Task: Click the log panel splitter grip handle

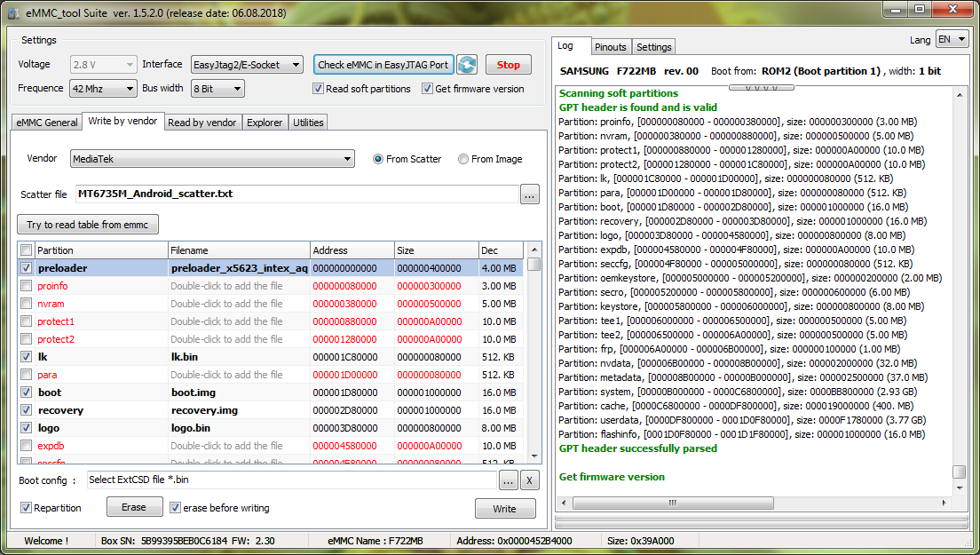Action: (x=762, y=88)
